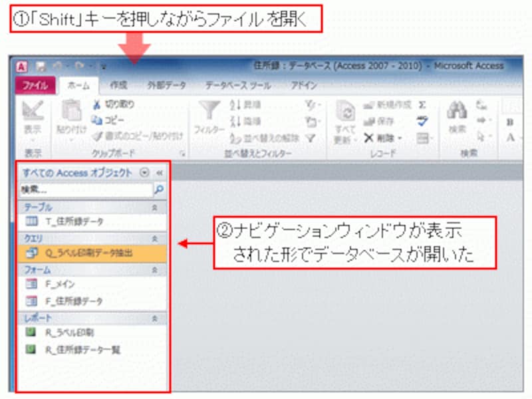Switch to the 作成 ribbon tab
Image resolution: width=532 pixels, height=399 pixels.
[x=118, y=85]
